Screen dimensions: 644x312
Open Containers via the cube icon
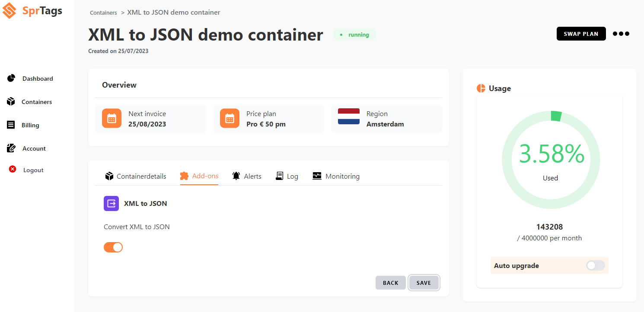[11, 101]
